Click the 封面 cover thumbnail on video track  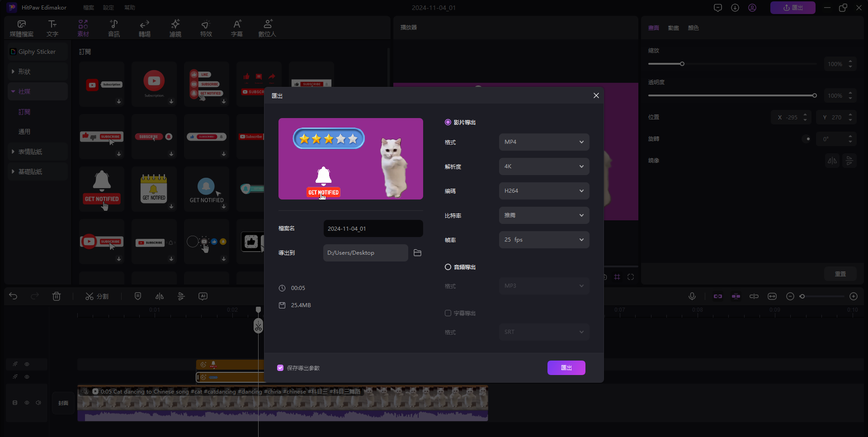(x=63, y=403)
